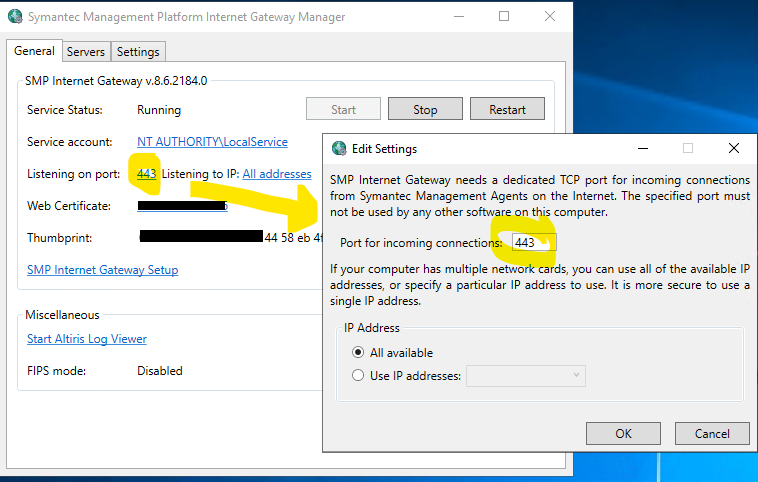
Task: Click the globe icon in Edit Settings title bar
Action: 339,148
